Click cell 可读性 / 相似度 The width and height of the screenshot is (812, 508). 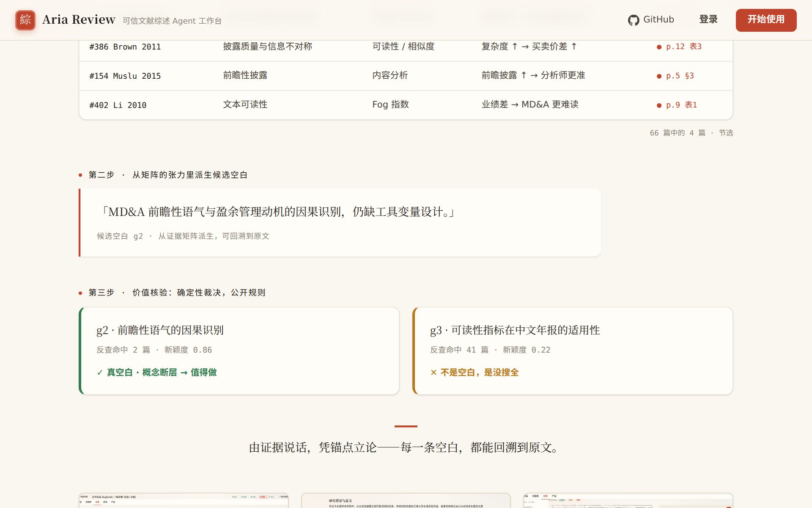pos(403,47)
